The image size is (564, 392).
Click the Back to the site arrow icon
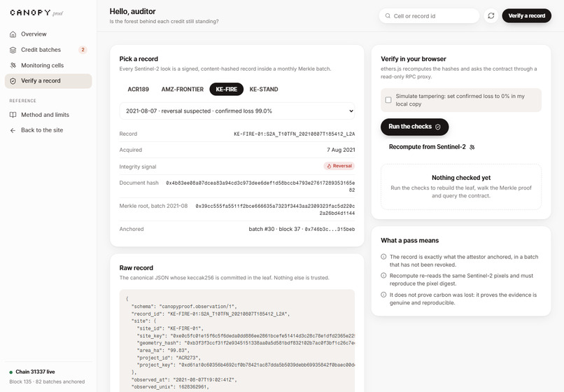pos(13,130)
